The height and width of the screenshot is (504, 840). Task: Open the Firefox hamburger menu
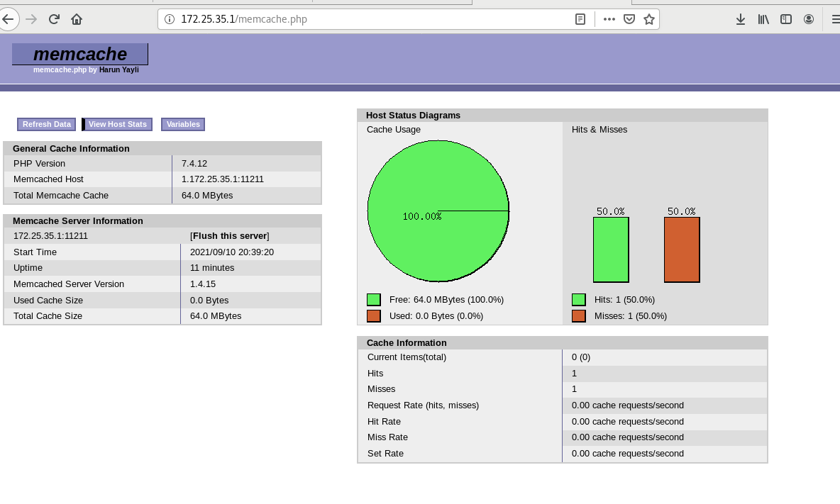point(834,19)
